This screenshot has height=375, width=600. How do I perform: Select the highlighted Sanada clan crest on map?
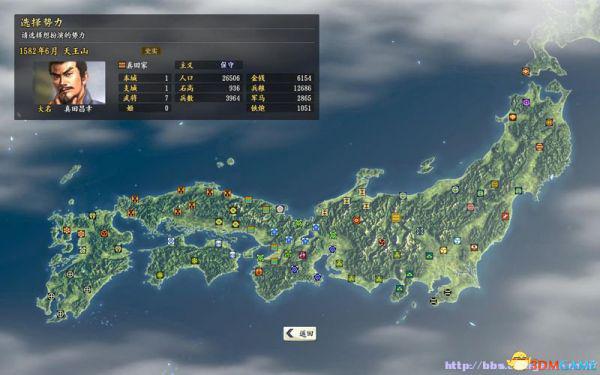(x=396, y=217)
